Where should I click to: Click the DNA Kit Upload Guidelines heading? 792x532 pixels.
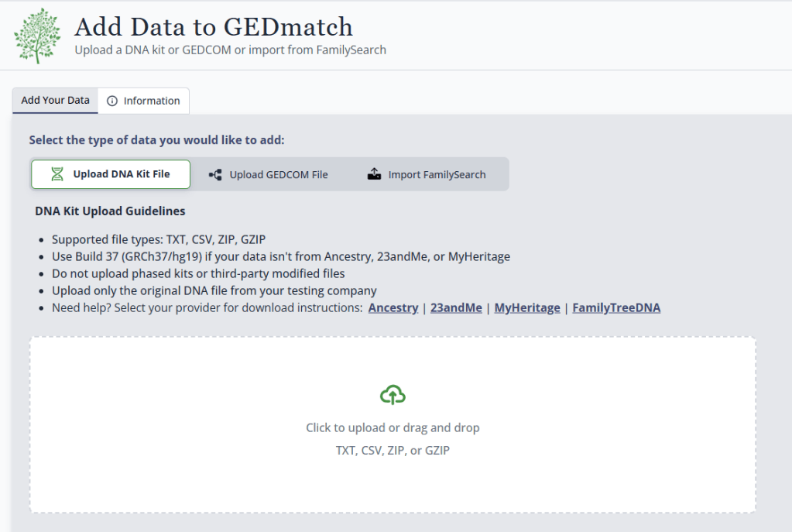[x=110, y=211]
